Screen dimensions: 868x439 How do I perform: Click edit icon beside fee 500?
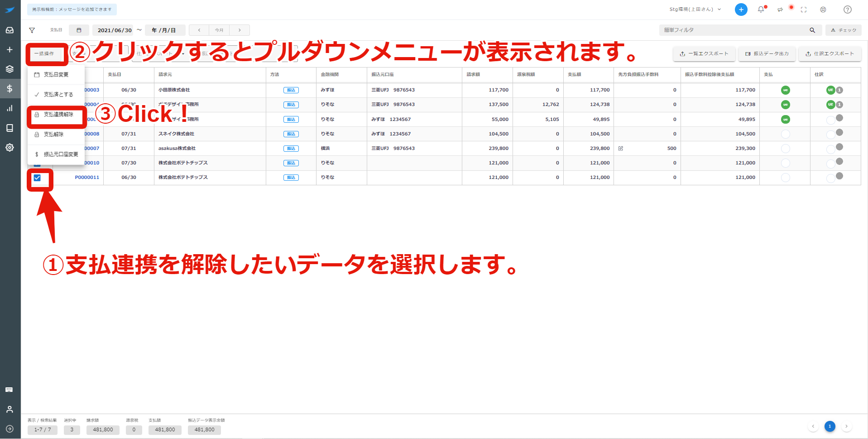[621, 148]
